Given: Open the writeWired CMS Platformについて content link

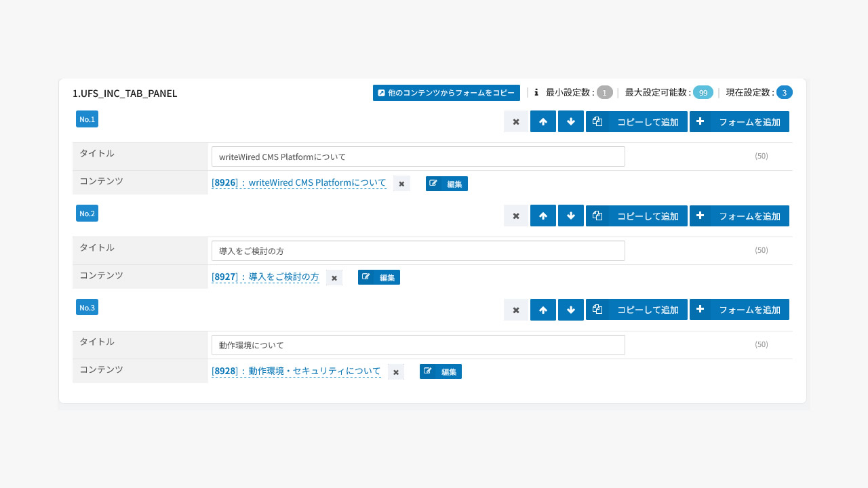Looking at the screenshot, I should 299,183.
